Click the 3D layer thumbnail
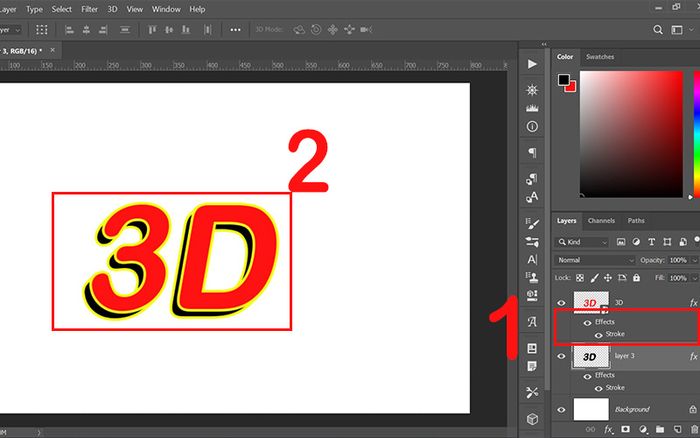The width and height of the screenshot is (700, 438). coord(591,303)
